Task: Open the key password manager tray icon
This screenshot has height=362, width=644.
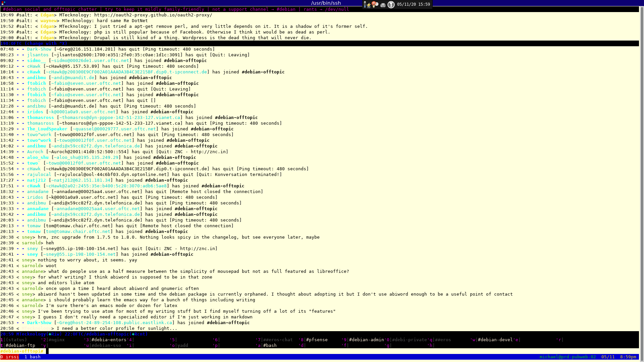Action: point(391,5)
